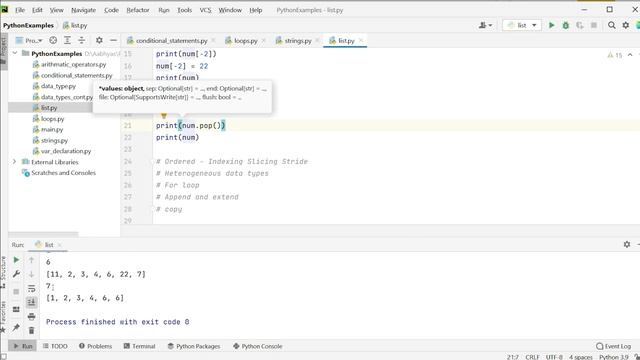Image resolution: width=640 pixels, height=360 pixels.
Task: Open the Problems tool window
Action: (96, 346)
